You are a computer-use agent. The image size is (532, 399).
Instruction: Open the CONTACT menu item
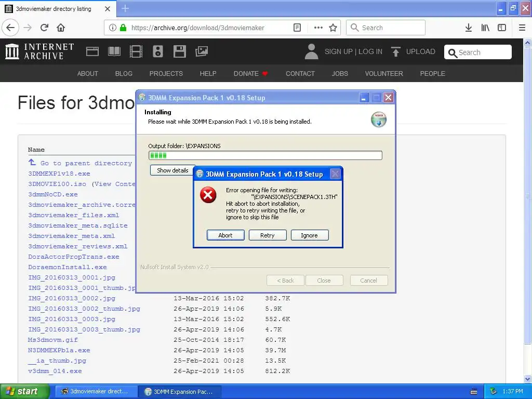[x=300, y=74]
